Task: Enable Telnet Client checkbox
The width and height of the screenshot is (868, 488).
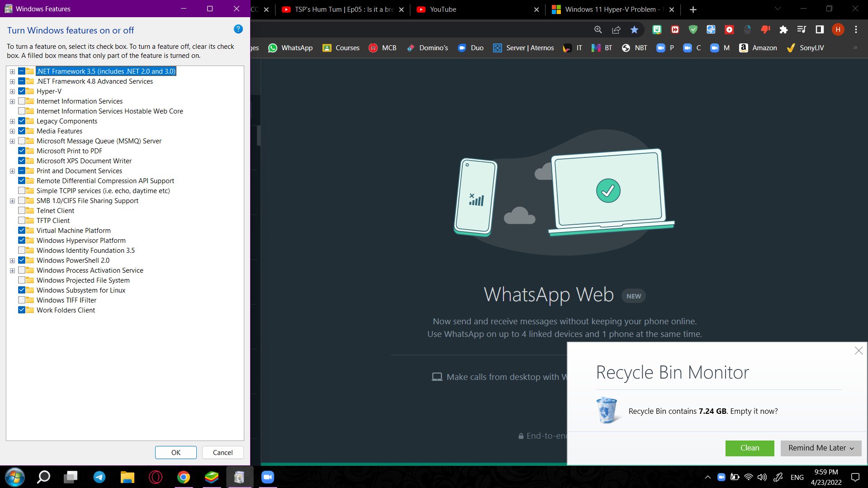Action: (x=22, y=210)
